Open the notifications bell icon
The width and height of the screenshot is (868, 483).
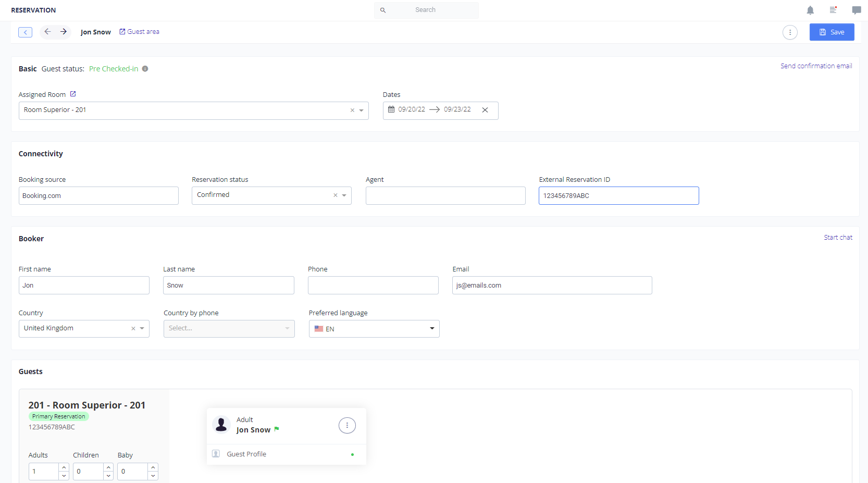pyautogui.click(x=810, y=10)
